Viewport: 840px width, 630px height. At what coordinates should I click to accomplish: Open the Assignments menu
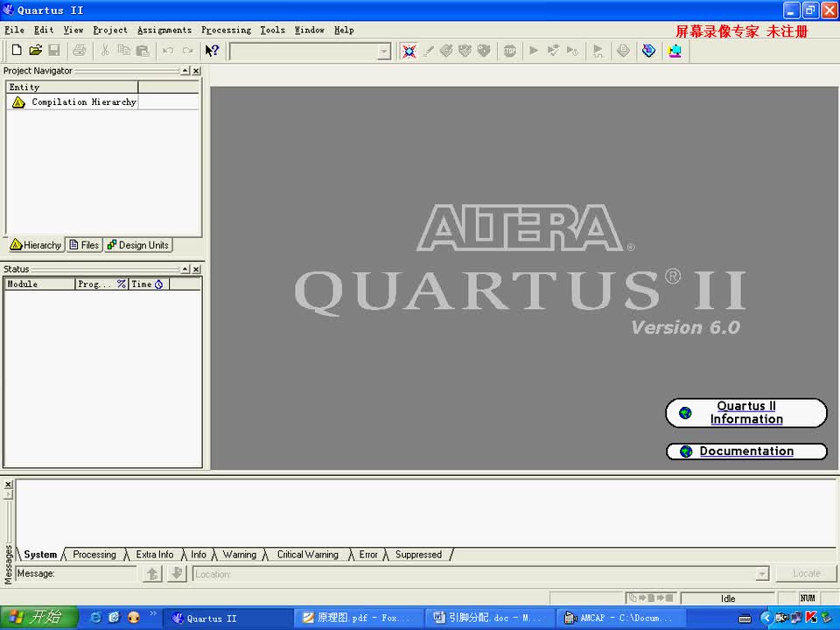click(164, 30)
